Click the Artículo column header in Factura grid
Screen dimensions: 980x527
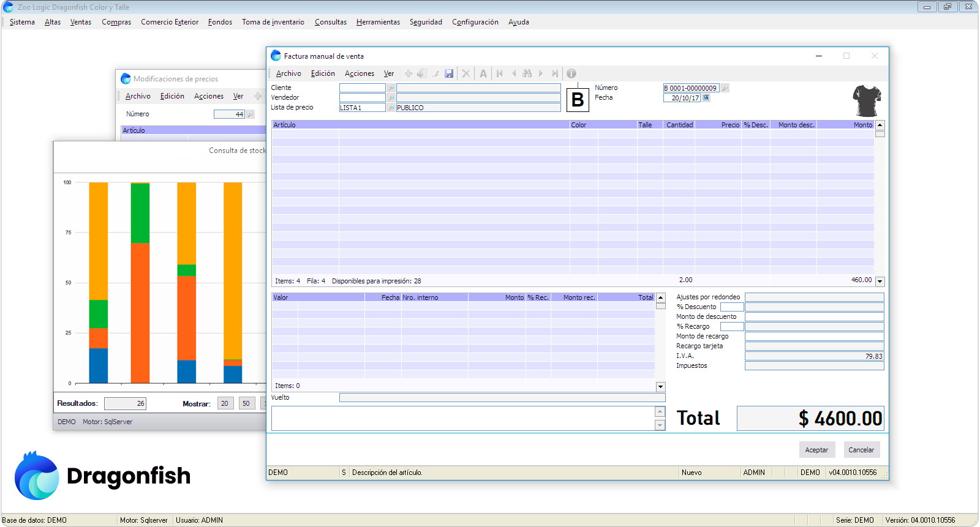pyautogui.click(x=421, y=125)
